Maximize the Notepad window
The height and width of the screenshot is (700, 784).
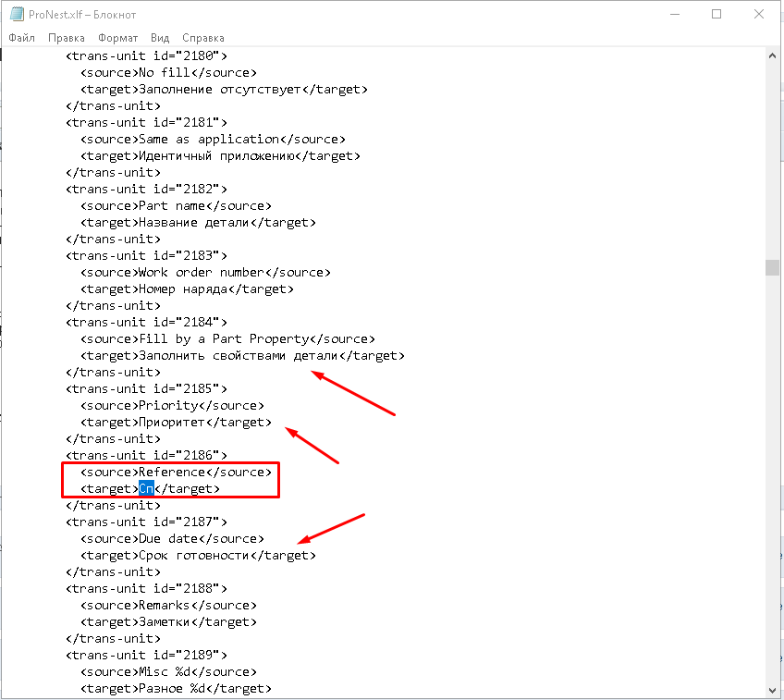pyautogui.click(x=717, y=14)
